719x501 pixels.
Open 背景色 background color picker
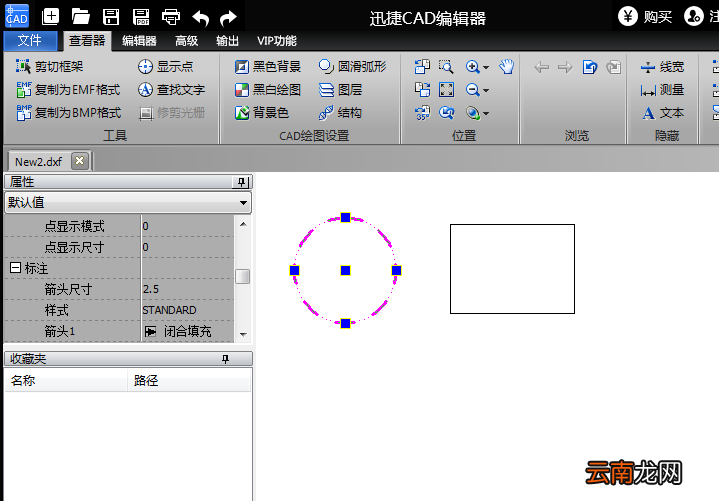tap(261, 112)
